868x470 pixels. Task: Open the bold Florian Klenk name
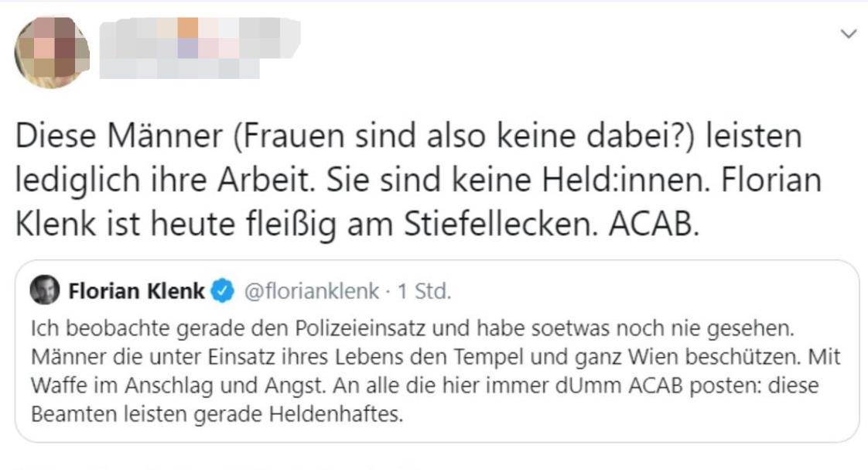point(137,291)
